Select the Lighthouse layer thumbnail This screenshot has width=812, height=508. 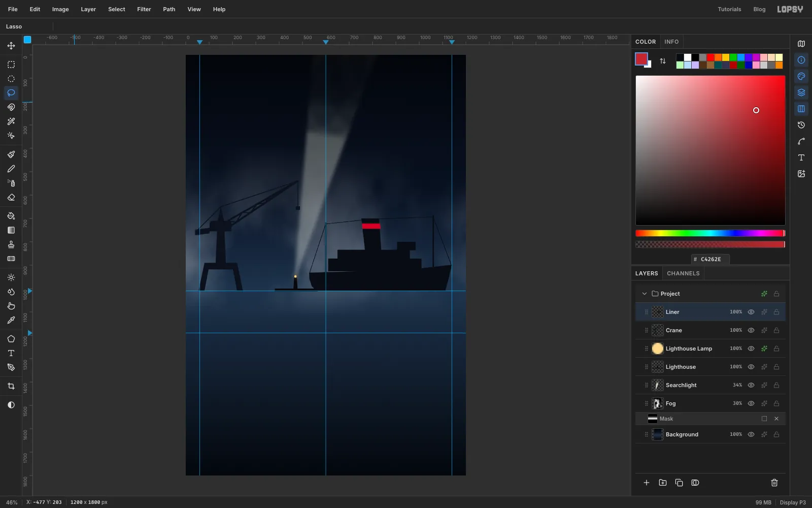(658, 367)
